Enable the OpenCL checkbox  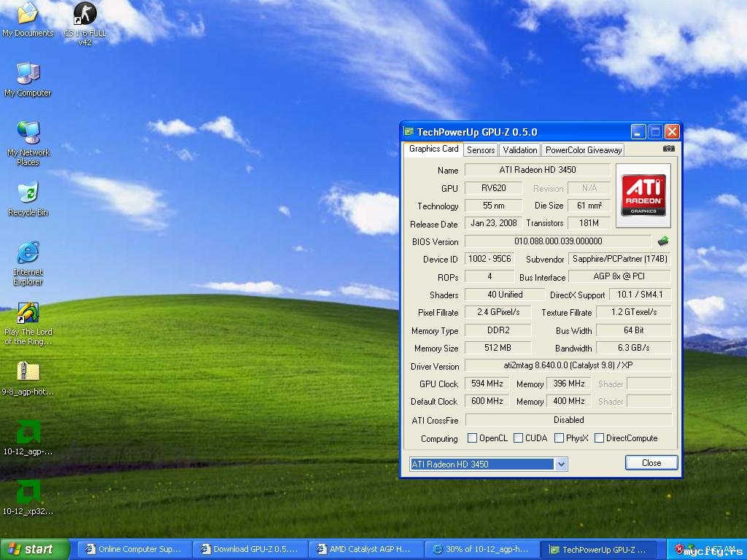[472, 438]
